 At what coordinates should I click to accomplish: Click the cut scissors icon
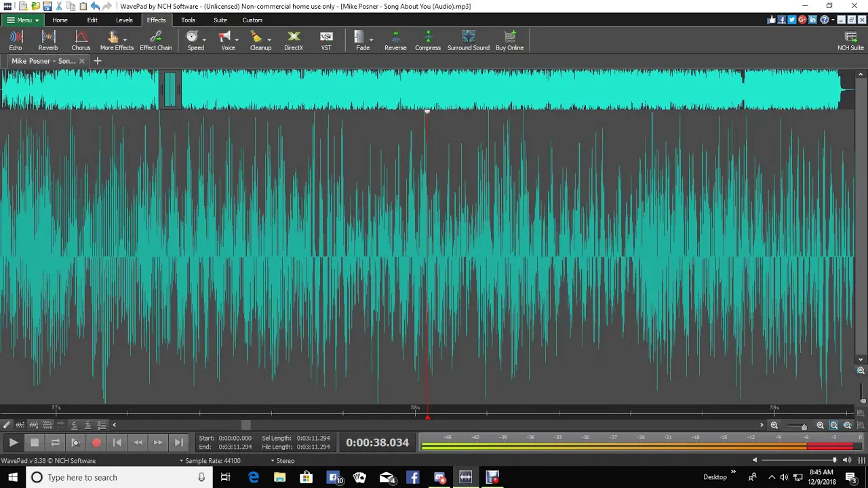60,6
